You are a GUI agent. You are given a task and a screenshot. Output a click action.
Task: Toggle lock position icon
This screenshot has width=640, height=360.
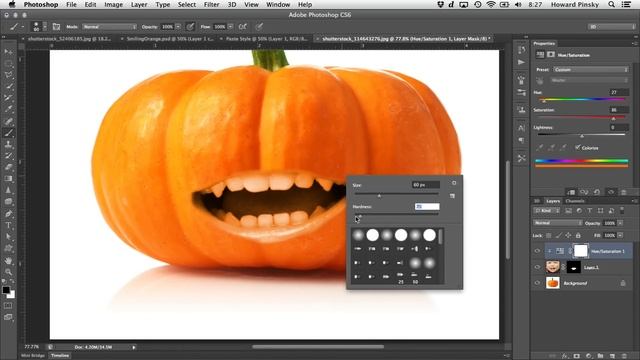(x=568, y=236)
